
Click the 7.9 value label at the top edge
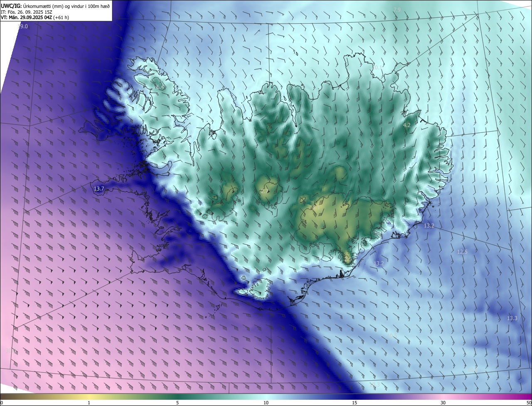tap(397, 10)
